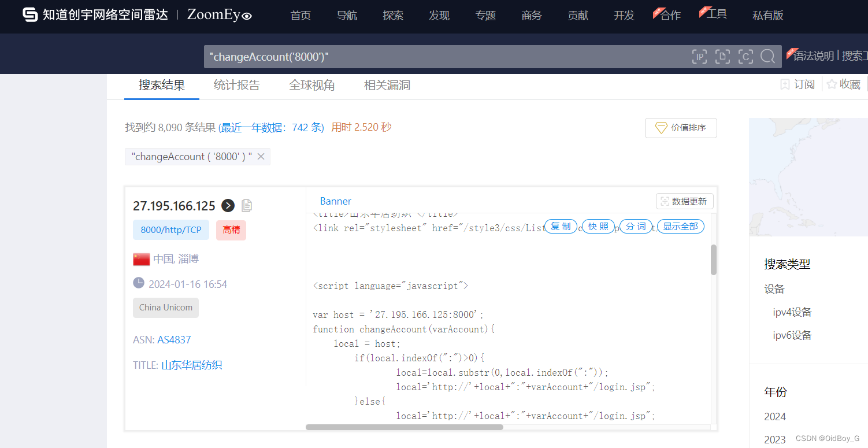
Task: Click the 最近一年数据: 742 条 link
Action: (x=272, y=127)
